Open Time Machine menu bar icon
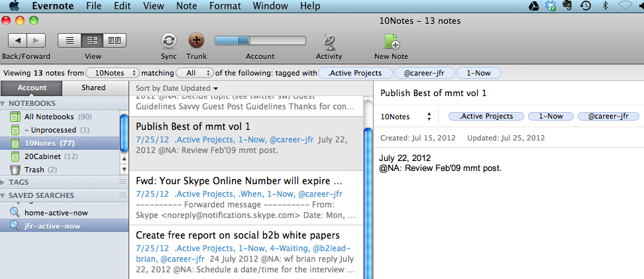The width and height of the screenshot is (644, 279). [x=585, y=6]
